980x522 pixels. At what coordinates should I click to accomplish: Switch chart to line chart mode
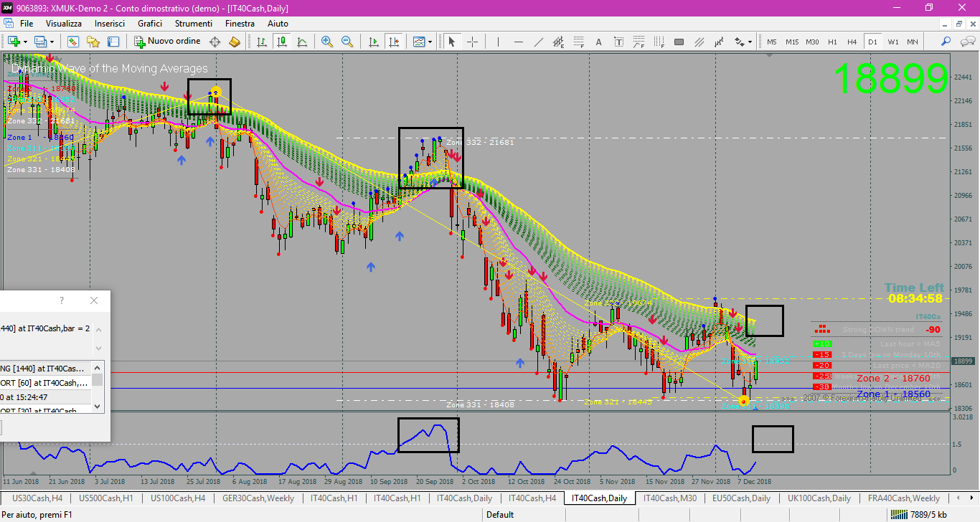click(x=302, y=42)
